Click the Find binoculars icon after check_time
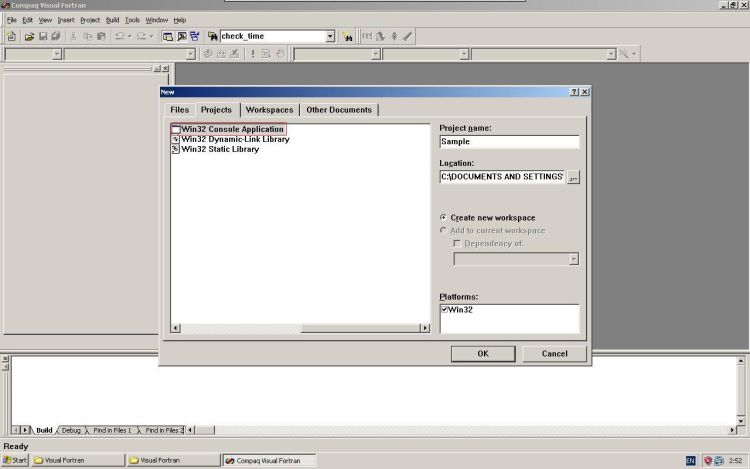This screenshot has width=750, height=469. (x=348, y=36)
